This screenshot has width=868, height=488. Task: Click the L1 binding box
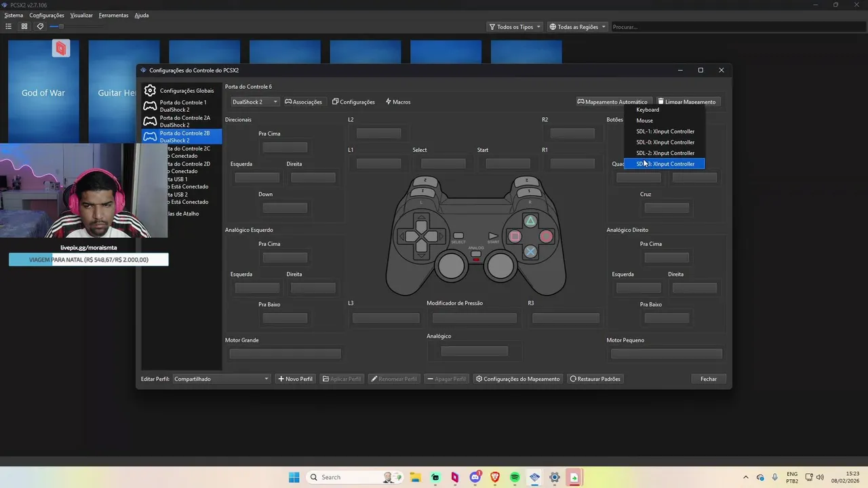click(378, 163)
